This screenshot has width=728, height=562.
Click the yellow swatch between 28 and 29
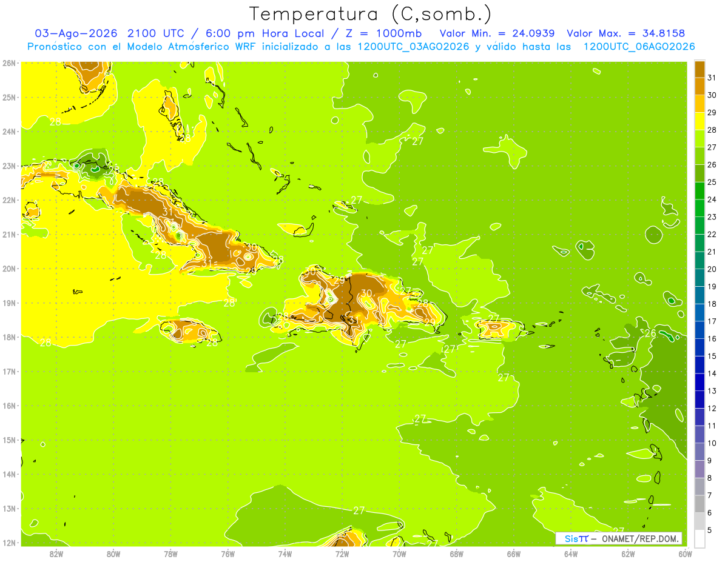point(699,121)
